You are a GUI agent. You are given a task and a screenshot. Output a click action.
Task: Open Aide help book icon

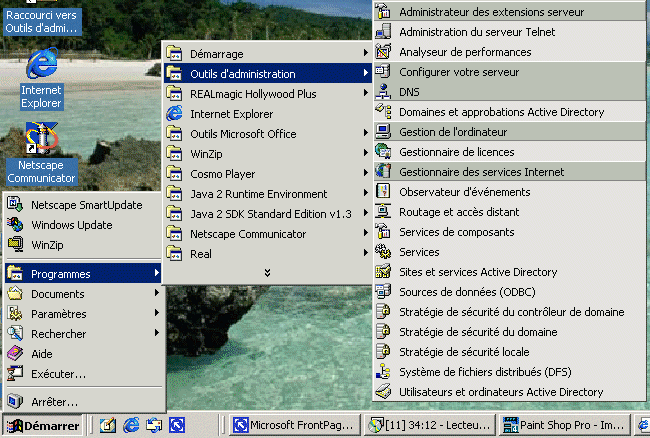15,354
